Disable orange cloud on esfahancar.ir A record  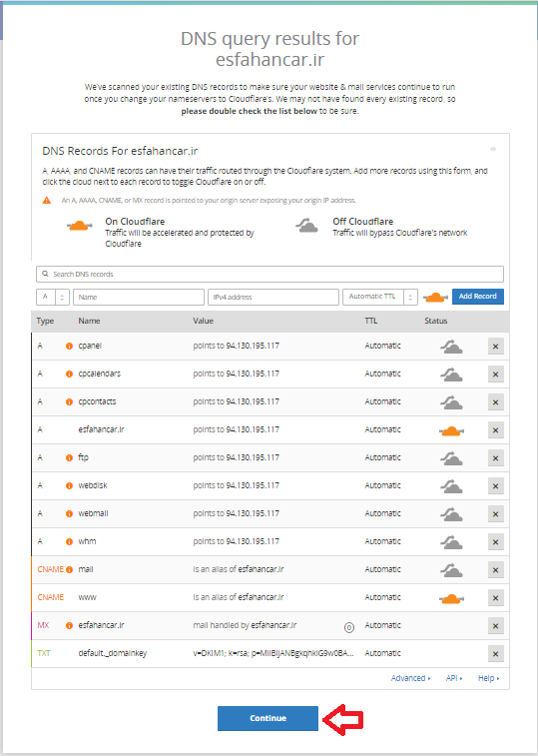point(451,430)
